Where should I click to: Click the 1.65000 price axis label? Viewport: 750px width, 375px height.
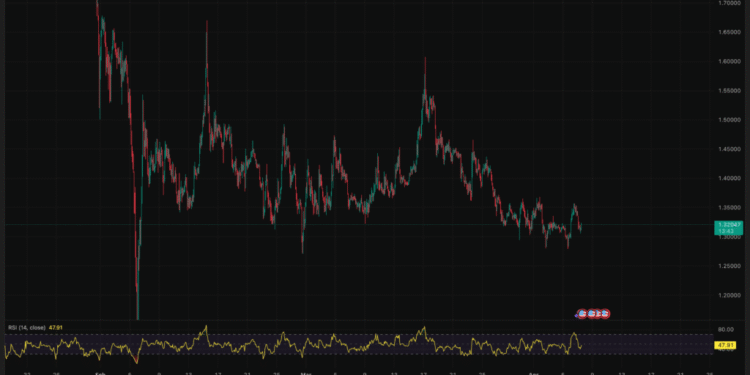730,33
